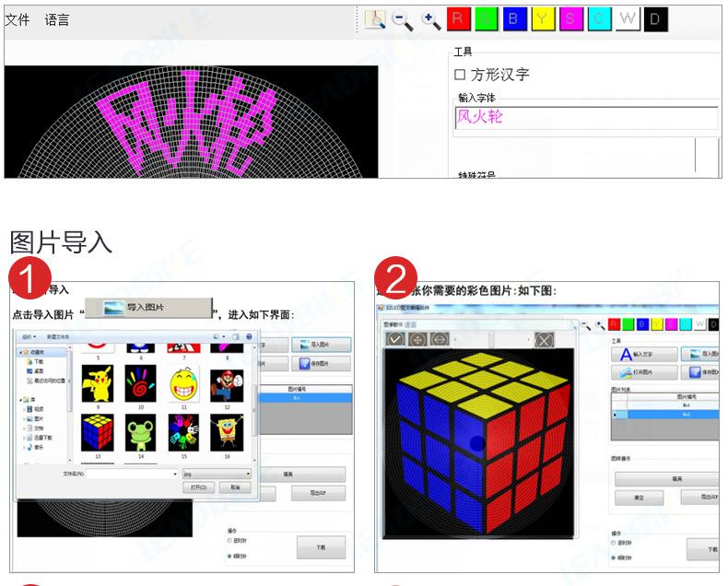Click the horizontal flip icon above cube
728x586 pixels.
pos(440,340)
